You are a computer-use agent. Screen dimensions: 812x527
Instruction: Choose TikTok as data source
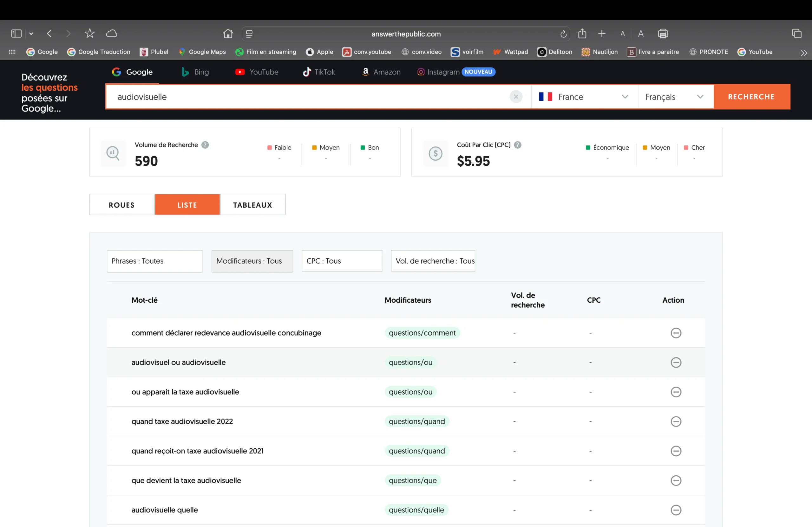click(319, 72)
